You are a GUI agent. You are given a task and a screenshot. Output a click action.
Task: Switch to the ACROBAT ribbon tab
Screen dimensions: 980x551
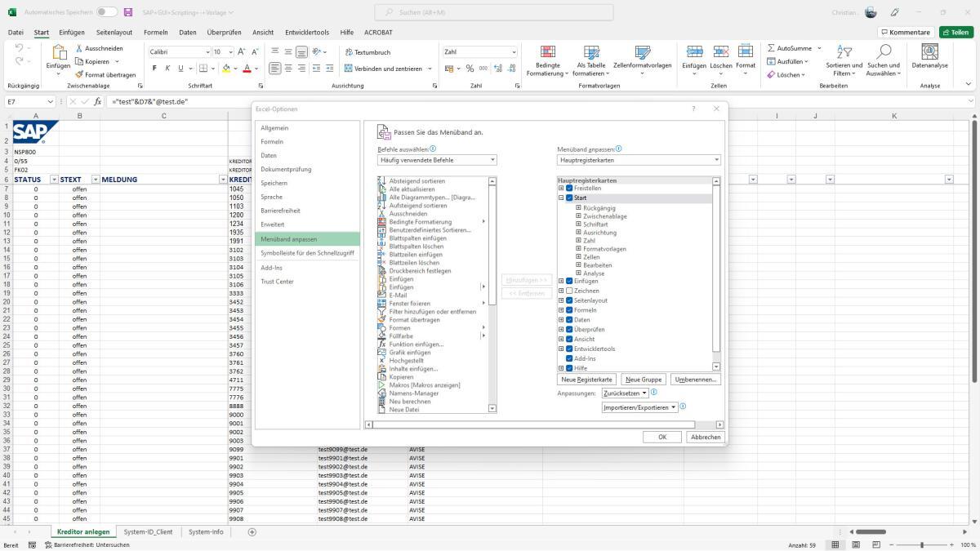377,33
